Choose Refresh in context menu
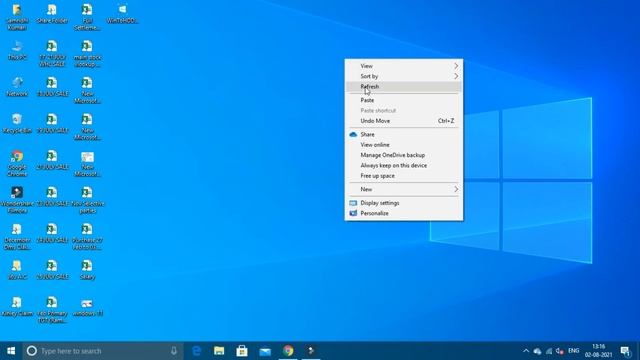This screenshot has width=640, height=360. click(x=404, y=87)
